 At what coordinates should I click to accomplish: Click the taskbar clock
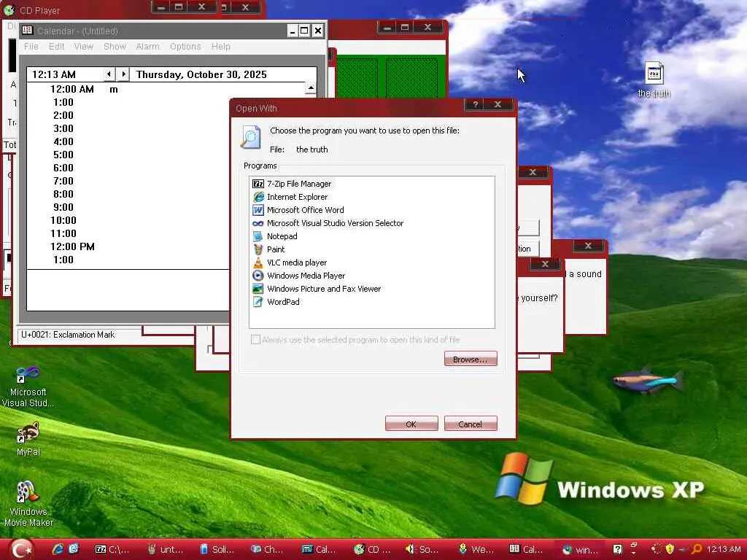[x=724, y=549]
